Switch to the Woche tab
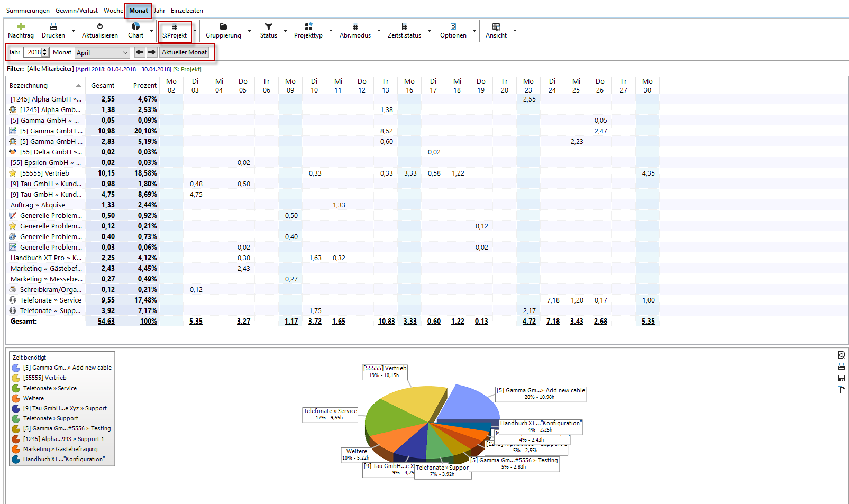The height and width of the screenshot is (504, 849). tap(113, 11)
